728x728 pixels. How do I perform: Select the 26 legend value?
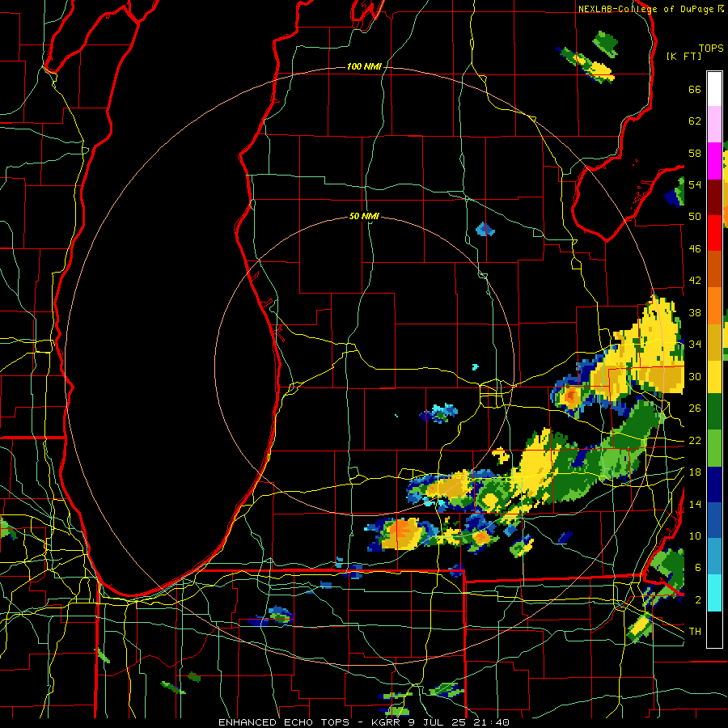695,408
